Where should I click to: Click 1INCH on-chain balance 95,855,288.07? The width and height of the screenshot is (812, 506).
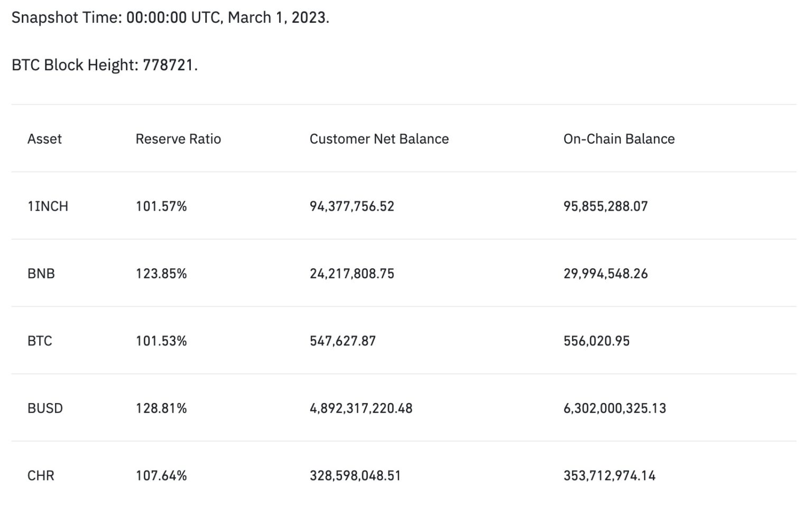point(605,206)
